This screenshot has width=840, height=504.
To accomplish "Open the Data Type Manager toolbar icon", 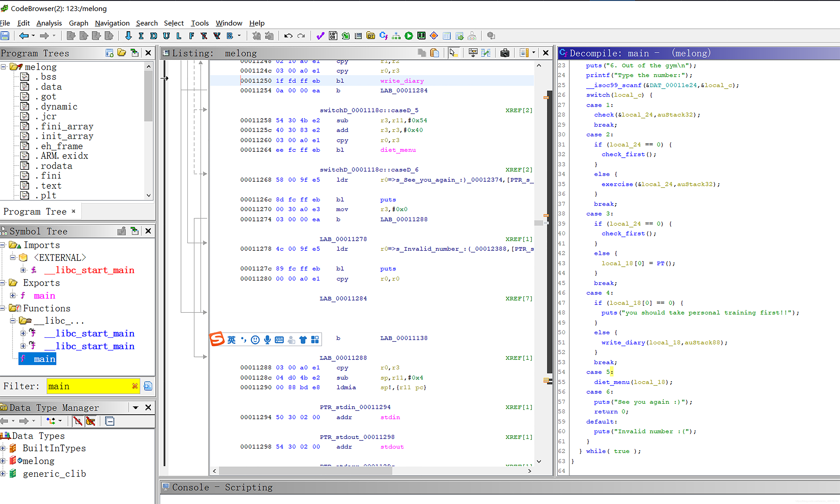I will click(x=371, y=36).
